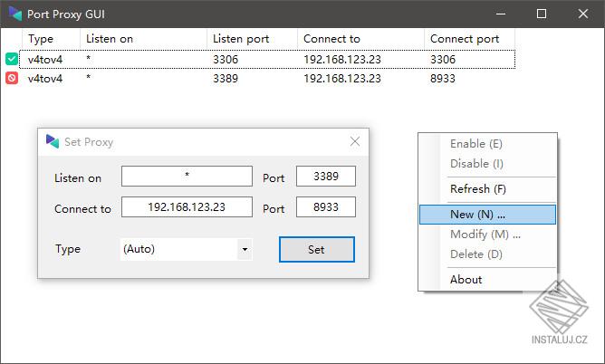Click listen port cell 3306
The image size is (605, 364).
click(x=226, y=60)
